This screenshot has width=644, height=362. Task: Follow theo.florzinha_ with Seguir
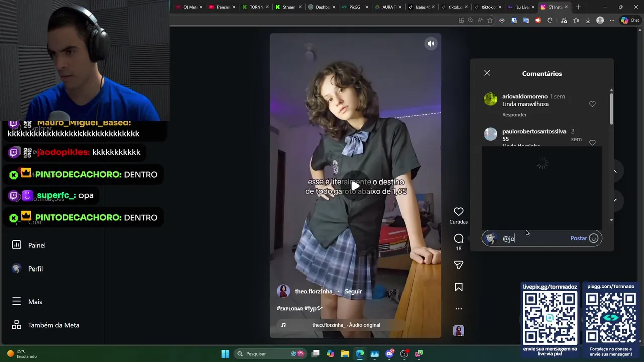tap(353, 291)
